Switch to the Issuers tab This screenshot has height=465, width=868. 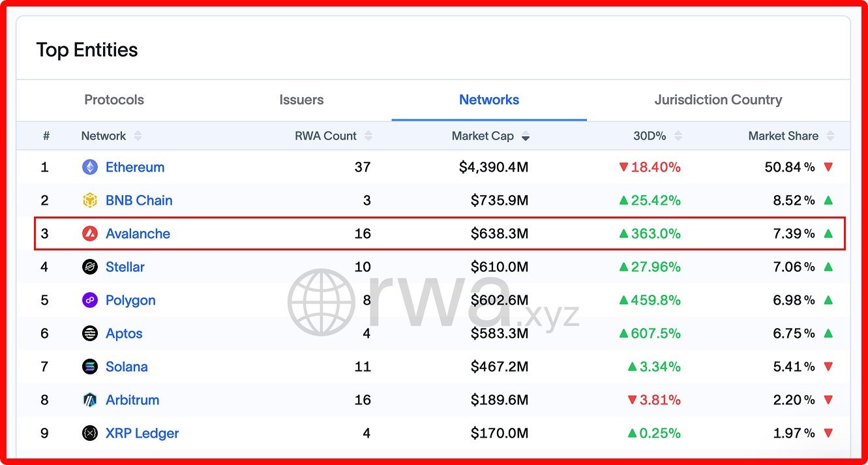[301, 100]
